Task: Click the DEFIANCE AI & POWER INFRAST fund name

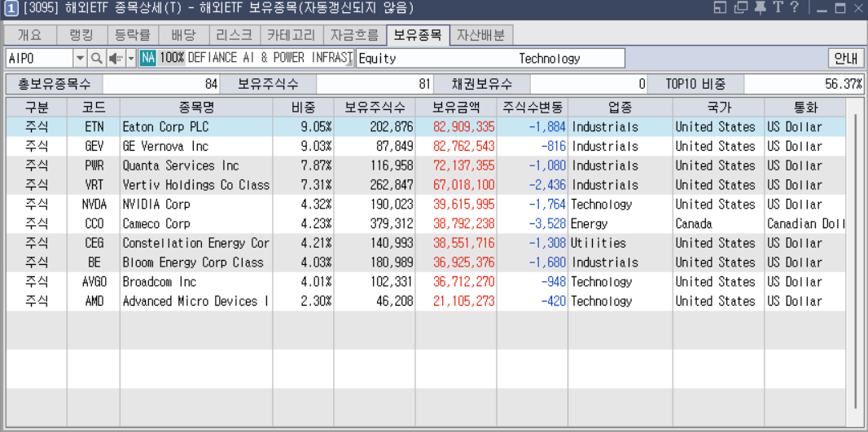Action: 270,58
